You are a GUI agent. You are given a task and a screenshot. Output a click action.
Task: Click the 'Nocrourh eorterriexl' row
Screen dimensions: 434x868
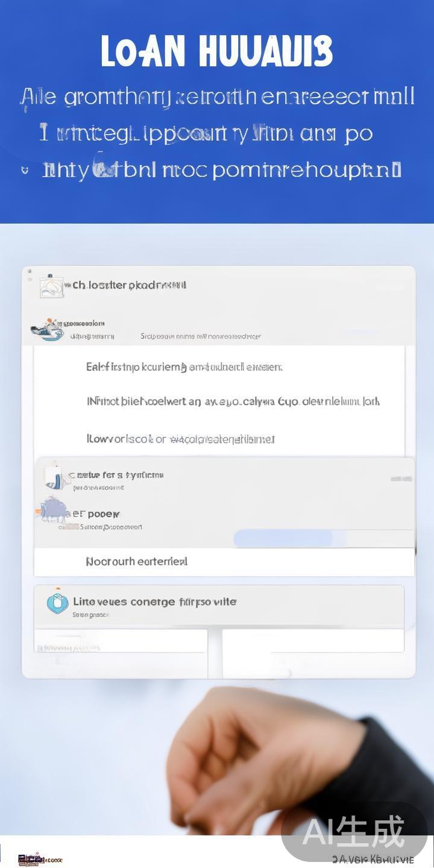[137, 562]
